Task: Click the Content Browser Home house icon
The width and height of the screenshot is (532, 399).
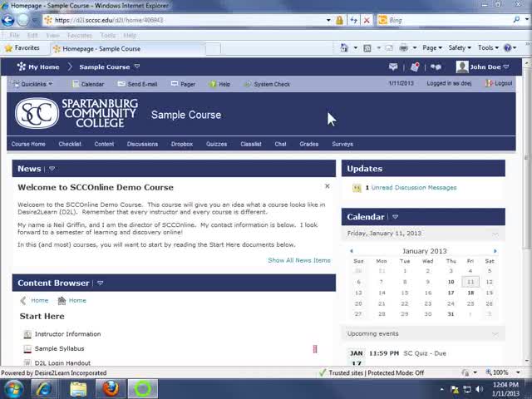Action: [x=62, y=301]
